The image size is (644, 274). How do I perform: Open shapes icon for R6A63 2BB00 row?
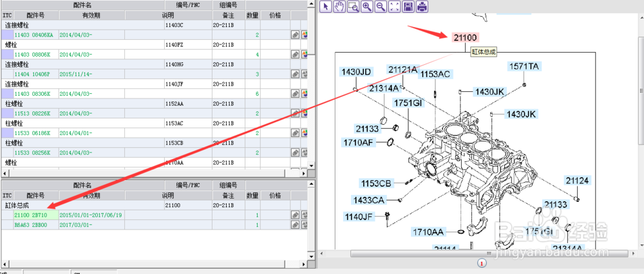[305, 224]
